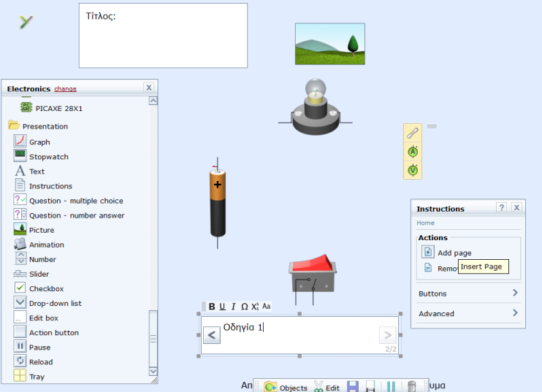
Task: Select the PICAXE 28X1 chip component
Action: coord(52,108)
